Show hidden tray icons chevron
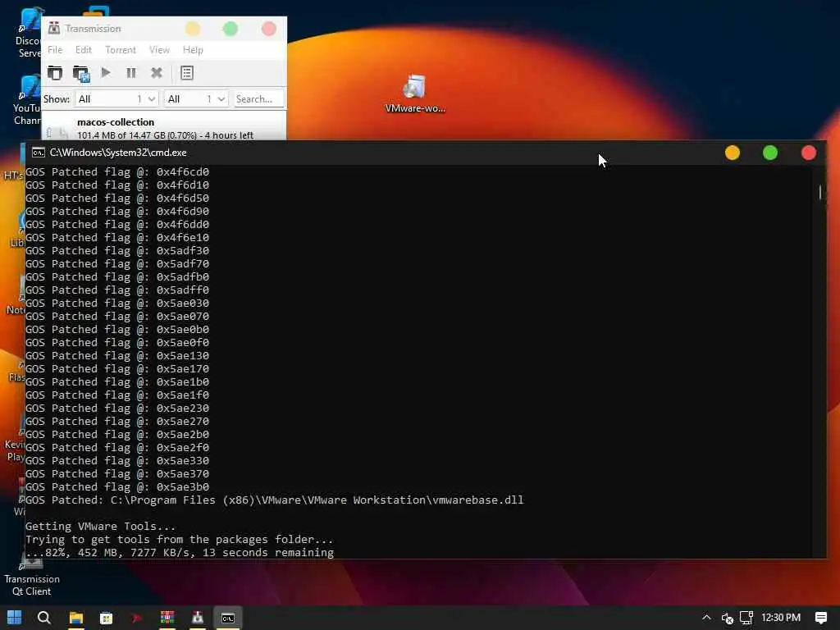 tap(706, 618)
